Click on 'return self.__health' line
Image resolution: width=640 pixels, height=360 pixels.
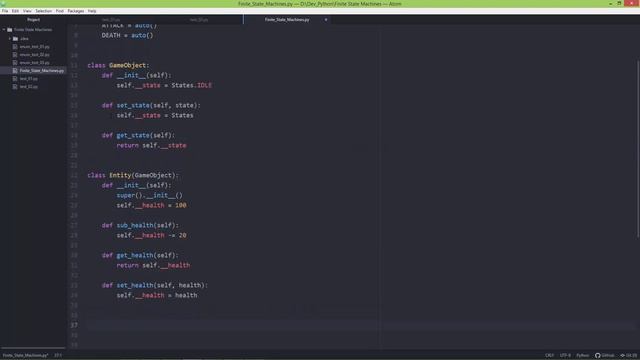[153, 265]
